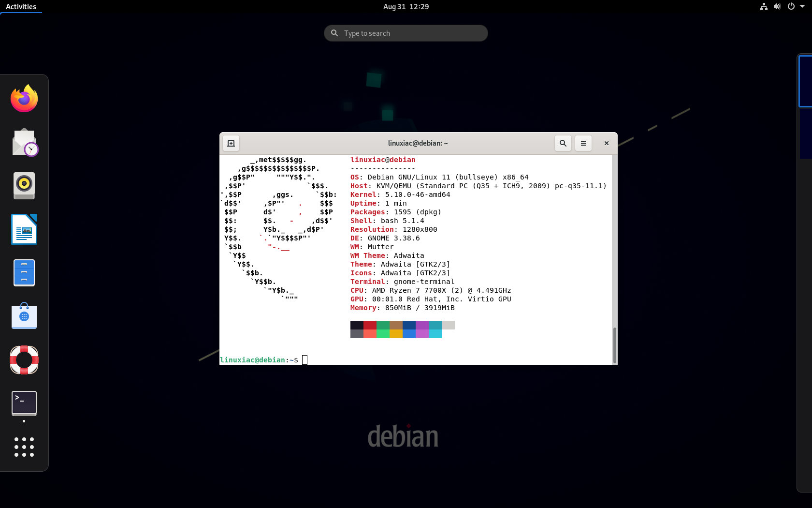This screenshot has height=508, width=812.
Task: Click the GPU 'Virtio GPU' line
Action: [x=431, y=299]
